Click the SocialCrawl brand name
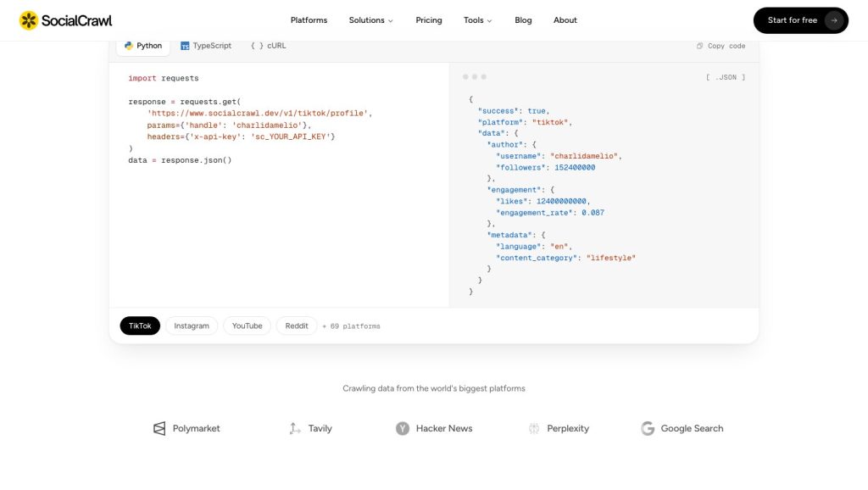Image resolution: width=868 pixels, height=490 pixels. coord(76,20)
